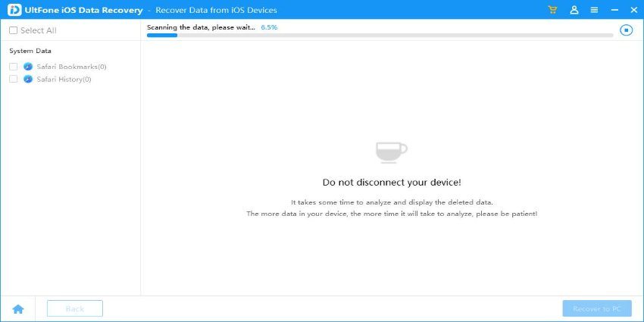Minimize the UltFone window

coord(614,10)
